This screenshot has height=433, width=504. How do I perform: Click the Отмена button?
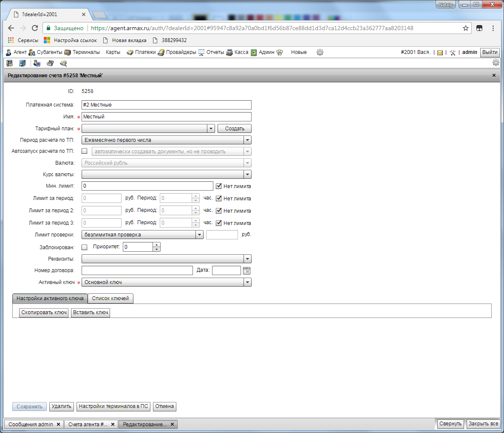(x=164, y=406)
